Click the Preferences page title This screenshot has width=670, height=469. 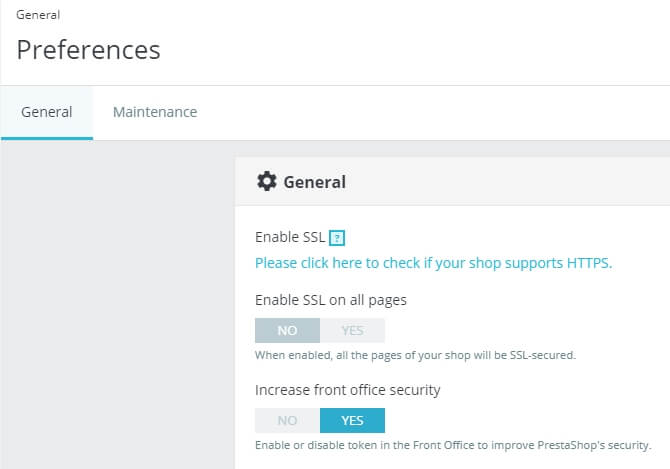coord(88,49)
